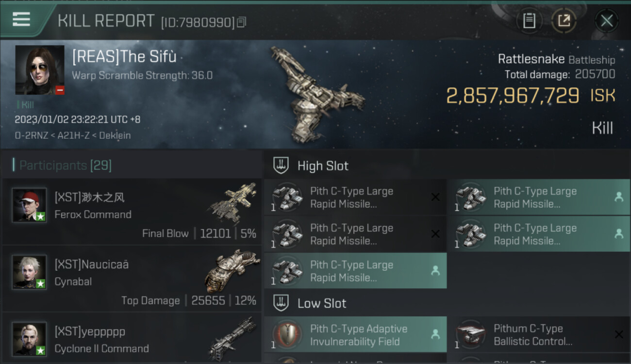631x364 pixels.
Task: Click the Participants [29] header
Action: pos(66,165)
